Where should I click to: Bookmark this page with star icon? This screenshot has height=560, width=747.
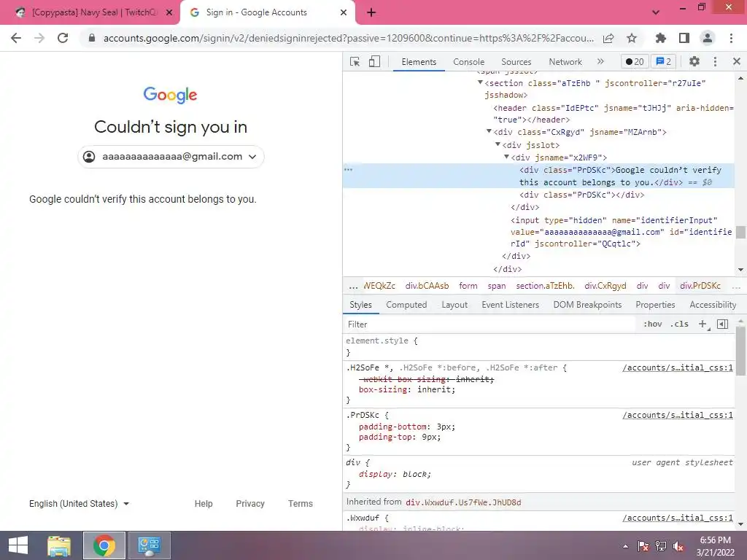(632, 38)
